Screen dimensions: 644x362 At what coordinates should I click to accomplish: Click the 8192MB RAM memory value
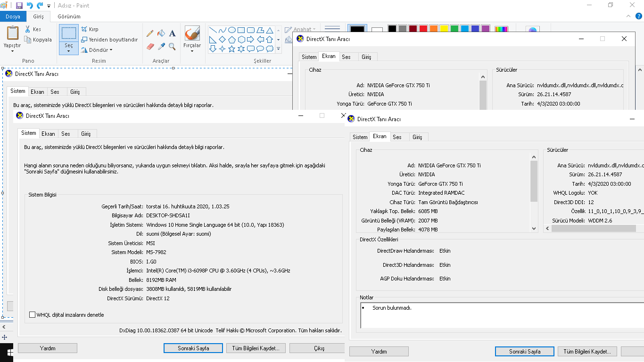(x=161, y=280)
